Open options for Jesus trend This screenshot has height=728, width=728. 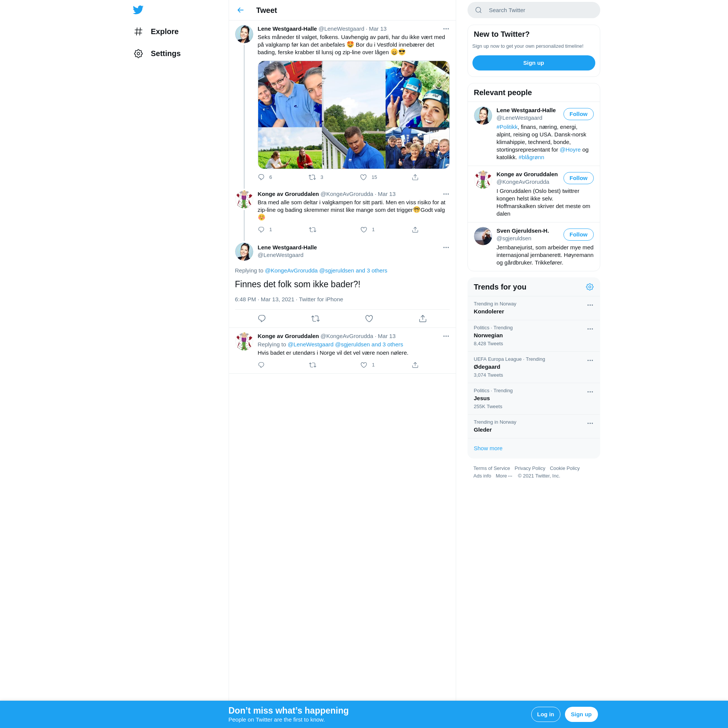click(590, 392)
